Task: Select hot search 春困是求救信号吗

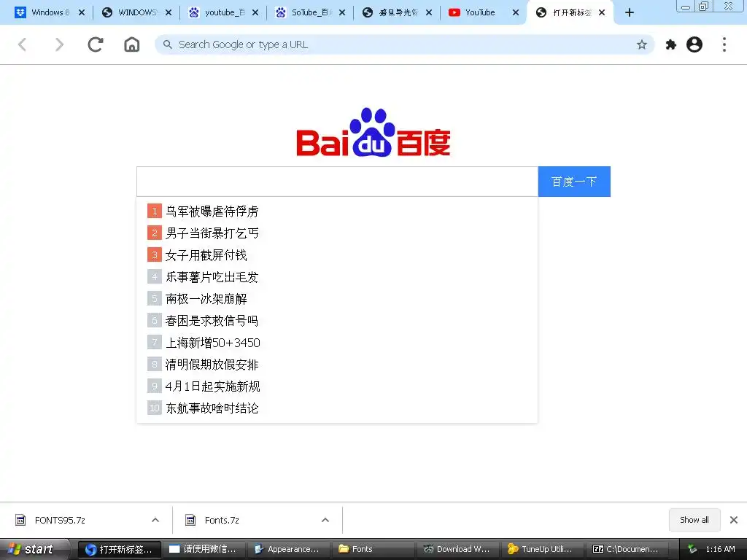Action: coord(212,321)
